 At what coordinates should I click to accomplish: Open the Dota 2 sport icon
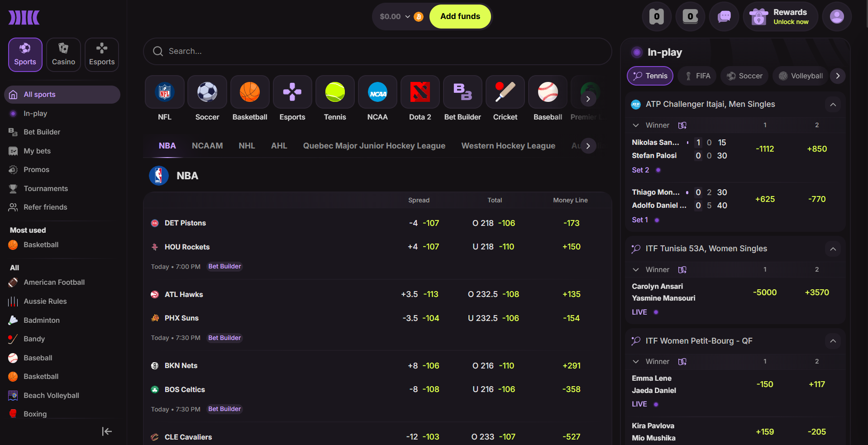click(x=420, y=92)
